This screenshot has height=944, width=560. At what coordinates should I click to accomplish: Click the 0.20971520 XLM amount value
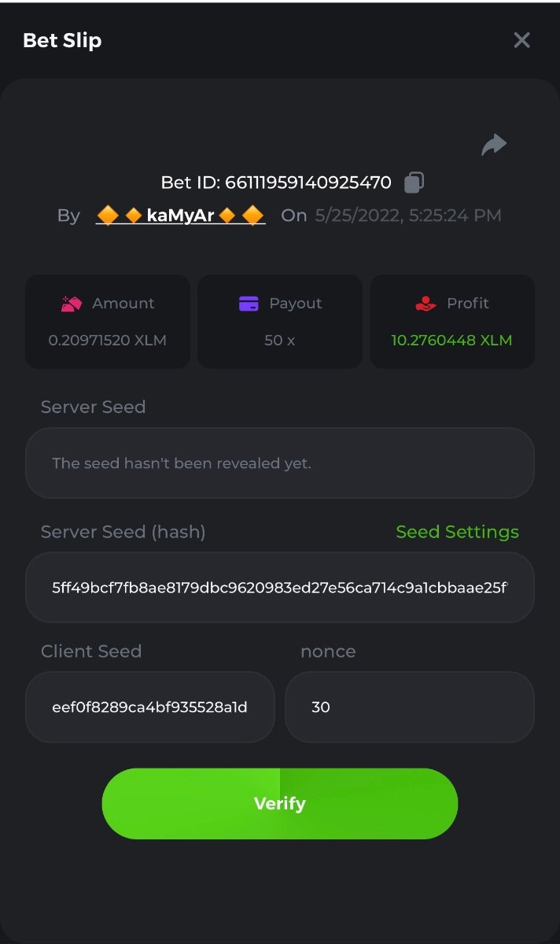(x=107, y=341)
